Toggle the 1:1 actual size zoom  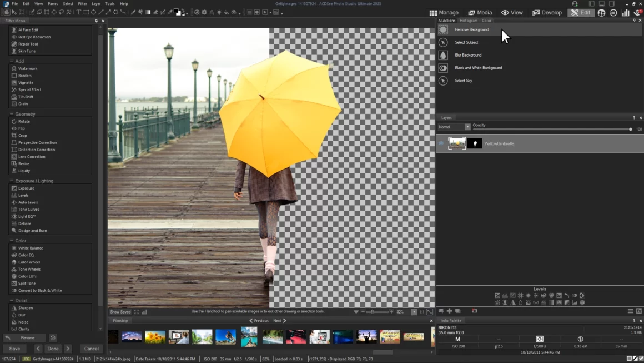point(422,312)
